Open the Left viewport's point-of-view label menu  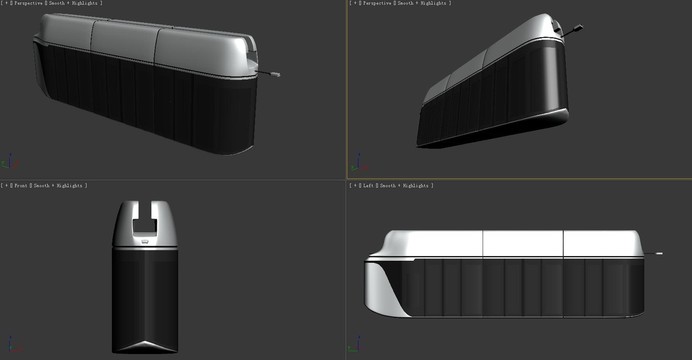(369, 186)
